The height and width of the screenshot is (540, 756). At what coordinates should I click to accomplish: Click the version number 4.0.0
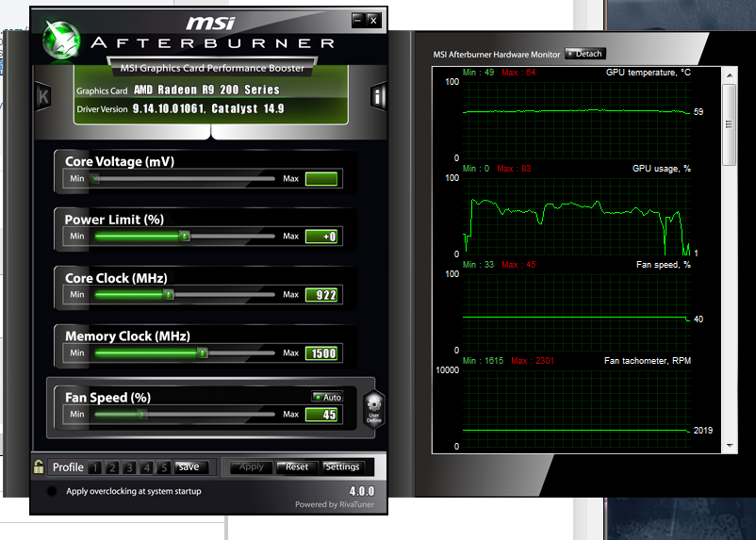click(x=362, y=491)
